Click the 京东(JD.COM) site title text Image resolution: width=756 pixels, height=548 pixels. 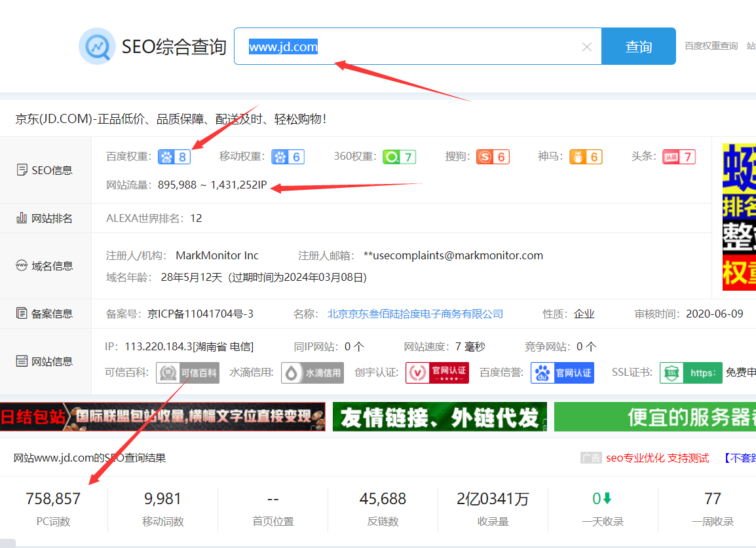171,119
